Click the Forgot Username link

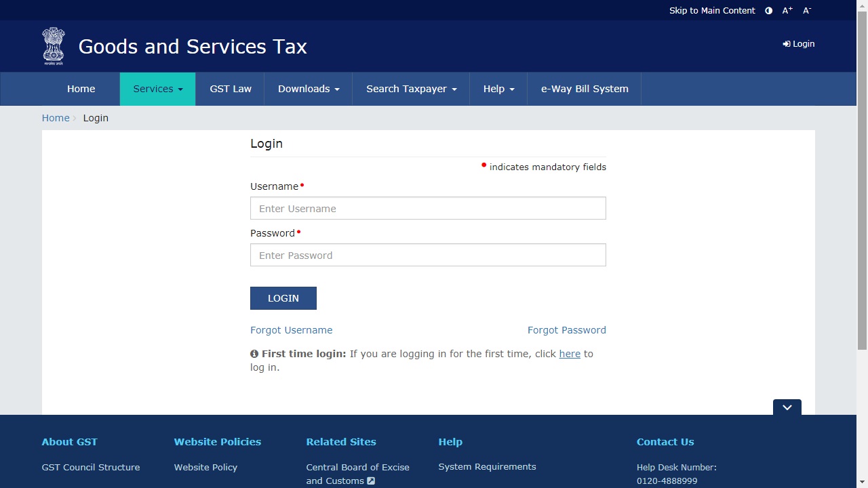pos(291,330)
